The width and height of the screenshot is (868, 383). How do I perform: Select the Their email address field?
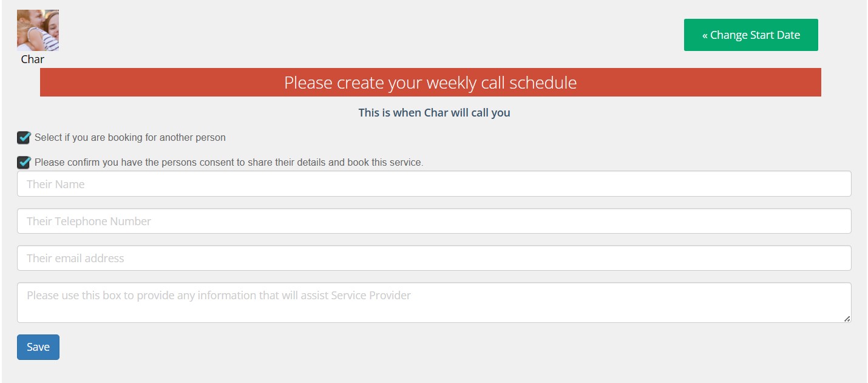434,258
